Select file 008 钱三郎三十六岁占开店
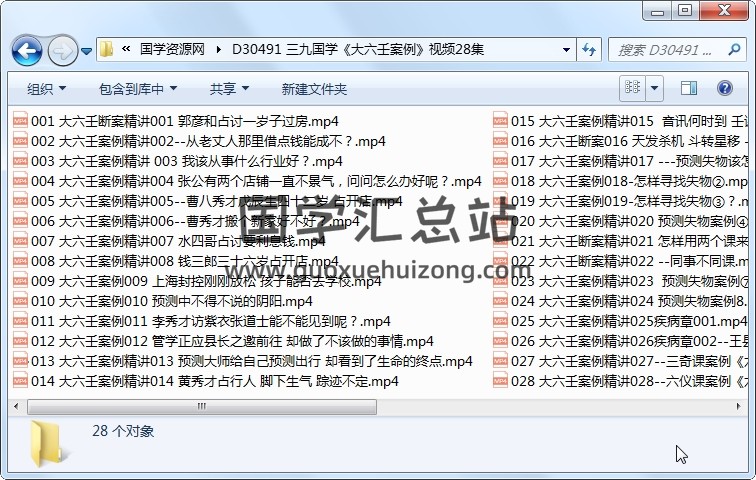Viewport: 756px width, 480px height. point(176,261)
